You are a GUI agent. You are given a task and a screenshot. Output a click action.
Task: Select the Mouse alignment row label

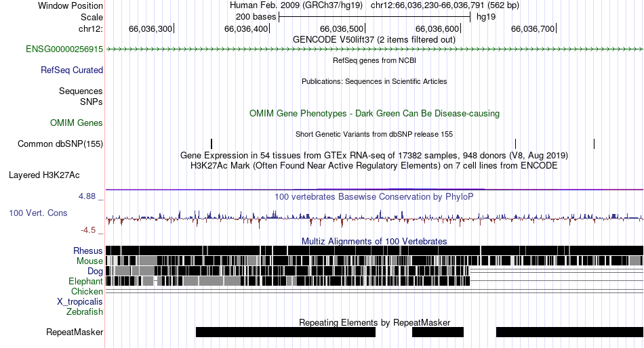[89, 261]
